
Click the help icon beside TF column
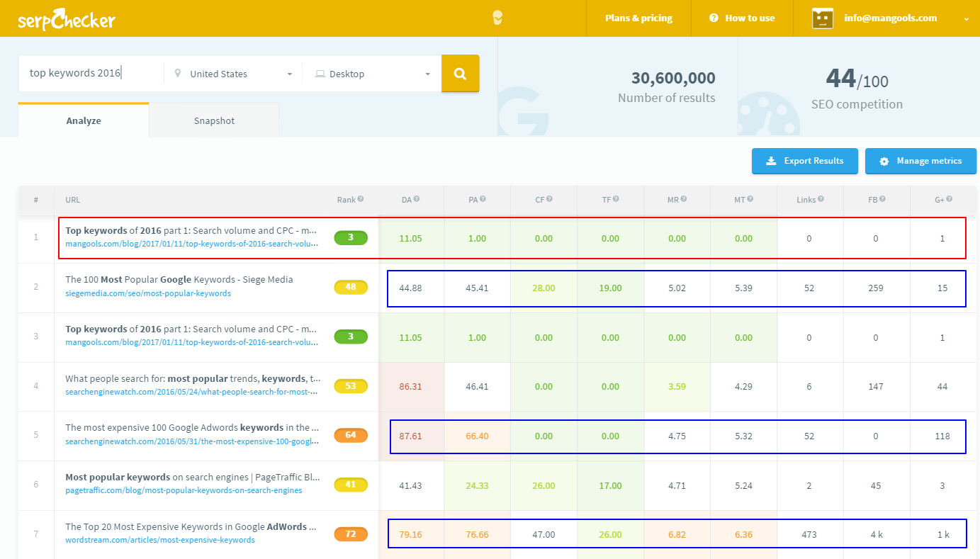(616, 200)
